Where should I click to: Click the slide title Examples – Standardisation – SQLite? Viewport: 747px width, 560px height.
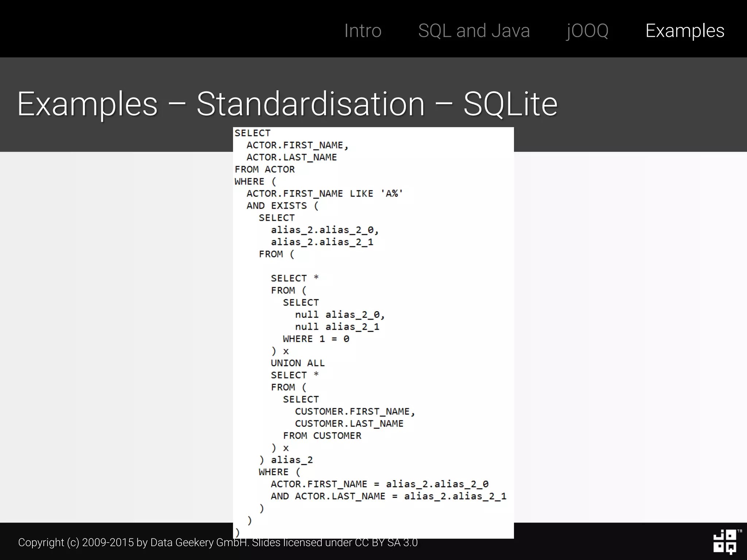(287, 104)
